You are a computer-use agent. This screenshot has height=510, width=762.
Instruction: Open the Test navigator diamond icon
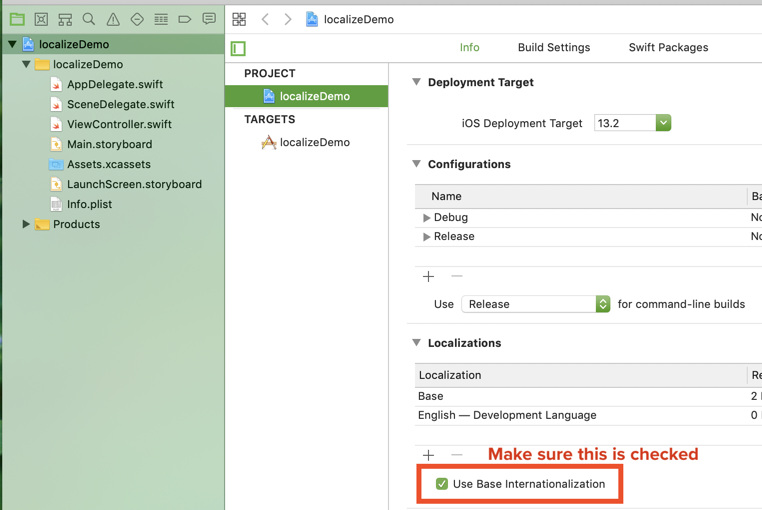(x=137, y=19)
